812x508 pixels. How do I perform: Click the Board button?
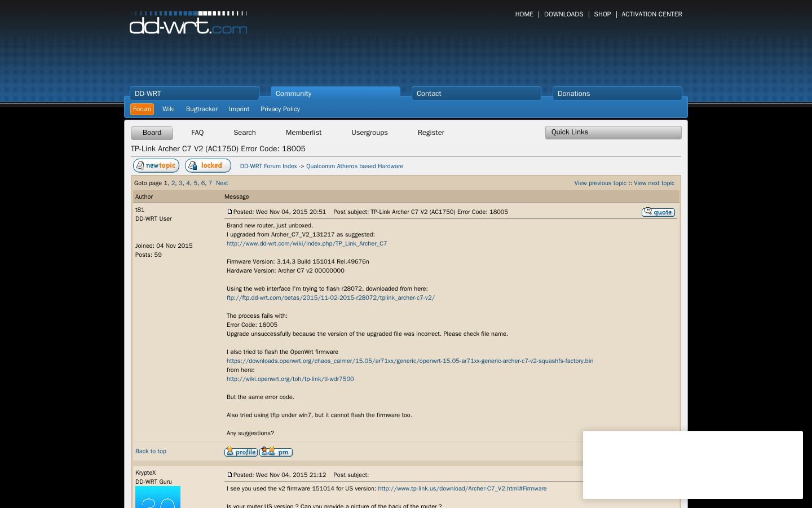pyautogui.click(x=152, y=133)
